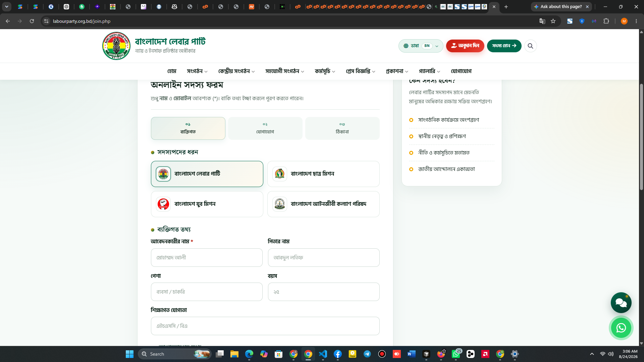644x362 pixels.
Task: Select বাংলাদেশ আইনজীবী কল্যাণ পরিষদ membership type
Action: [323, 204]
